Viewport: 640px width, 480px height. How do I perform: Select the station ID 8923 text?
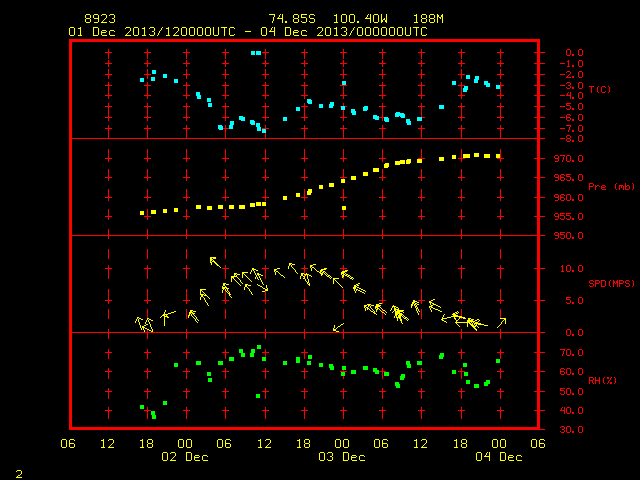tap(100, 19)
